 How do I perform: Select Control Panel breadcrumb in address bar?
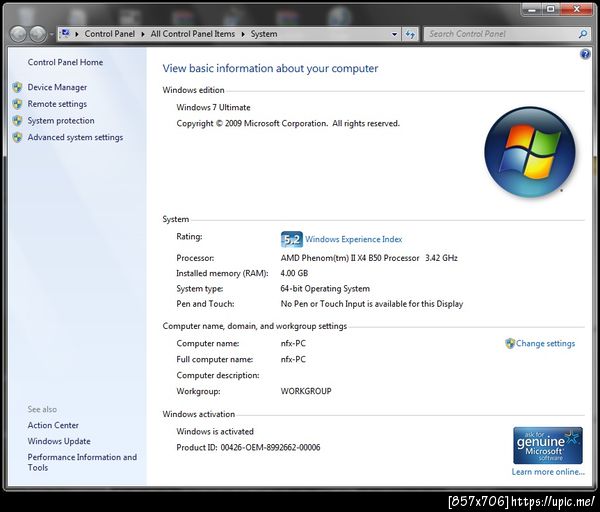point(109,34)
